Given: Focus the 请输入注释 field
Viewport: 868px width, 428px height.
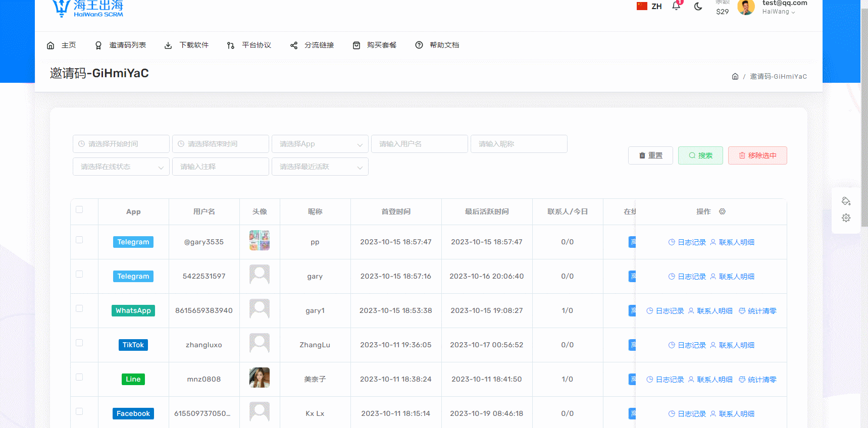Looking at the screenshot, I should 221,167.
